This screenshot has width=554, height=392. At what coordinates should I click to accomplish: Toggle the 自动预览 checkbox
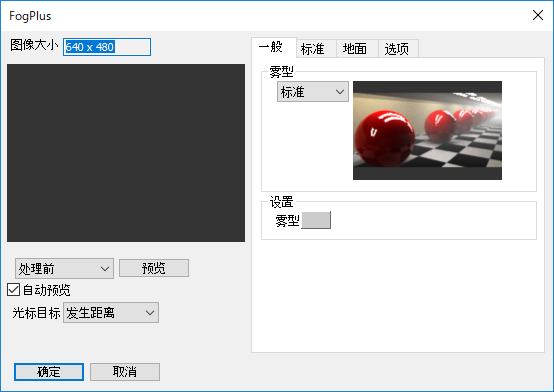click(x=13, y=289)
